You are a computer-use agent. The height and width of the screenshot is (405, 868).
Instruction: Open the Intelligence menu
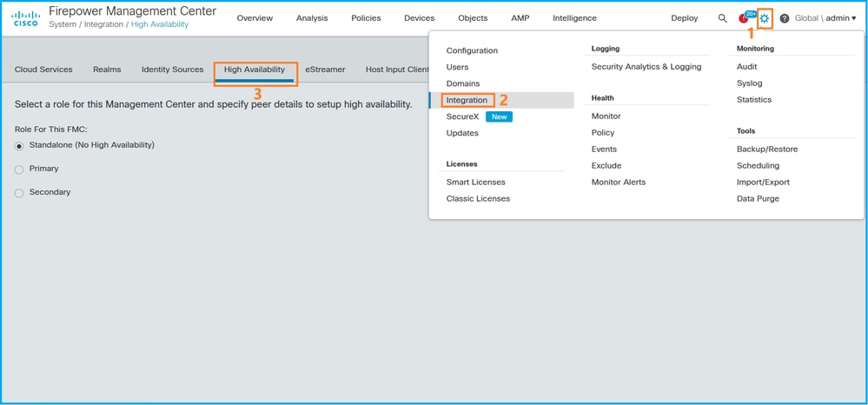pos(574,18)
